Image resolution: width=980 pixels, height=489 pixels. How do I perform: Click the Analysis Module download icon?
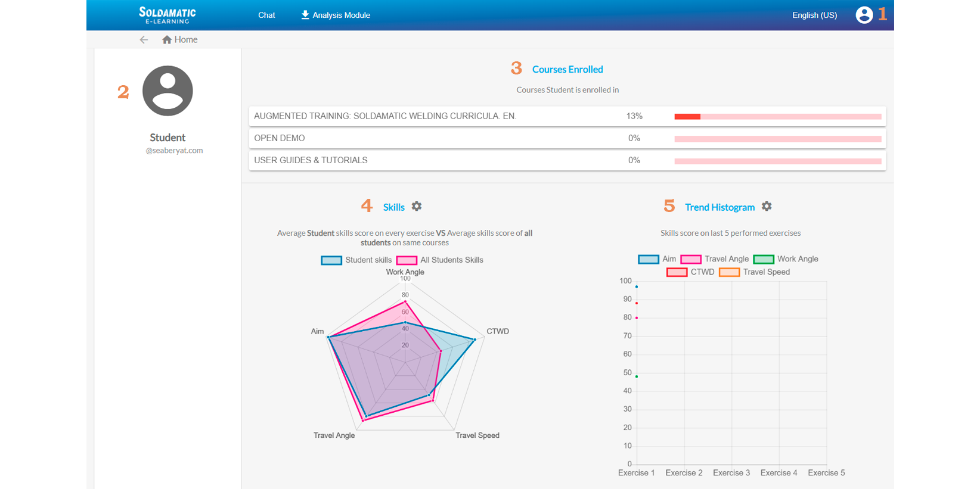click(305, 15)
